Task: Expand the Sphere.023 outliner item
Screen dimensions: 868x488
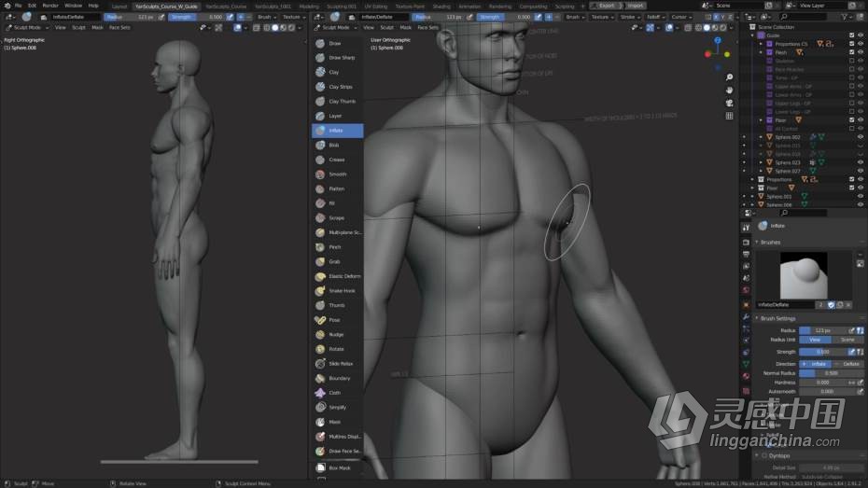Action: point(761,162)
